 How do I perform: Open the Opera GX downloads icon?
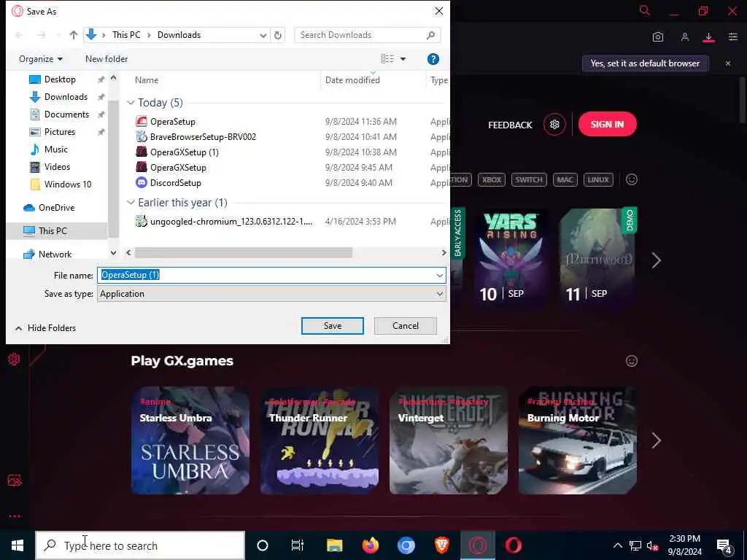(708, 37)
